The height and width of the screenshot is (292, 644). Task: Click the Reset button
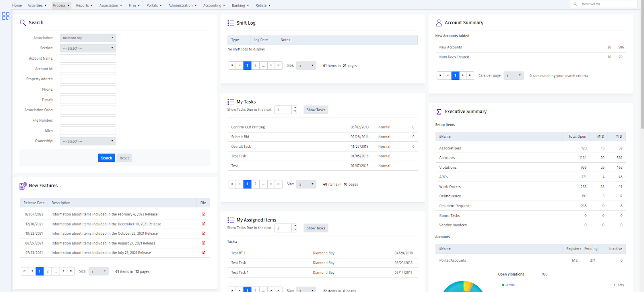click(124, 158)
